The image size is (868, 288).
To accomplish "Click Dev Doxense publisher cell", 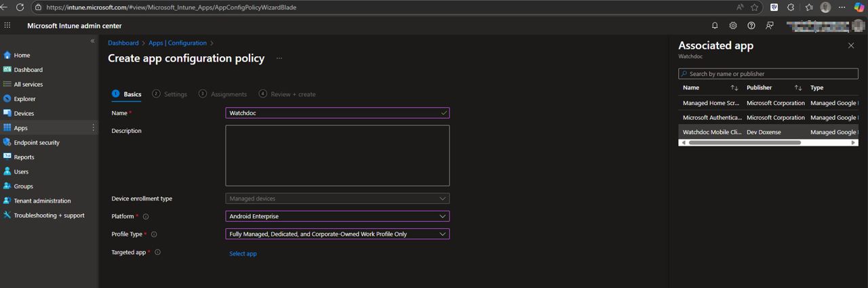I will [x=764, y=132].
